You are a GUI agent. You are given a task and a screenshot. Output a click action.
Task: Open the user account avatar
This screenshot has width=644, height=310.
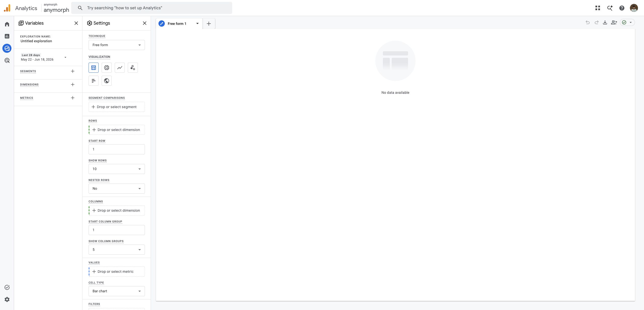point(634,8)
